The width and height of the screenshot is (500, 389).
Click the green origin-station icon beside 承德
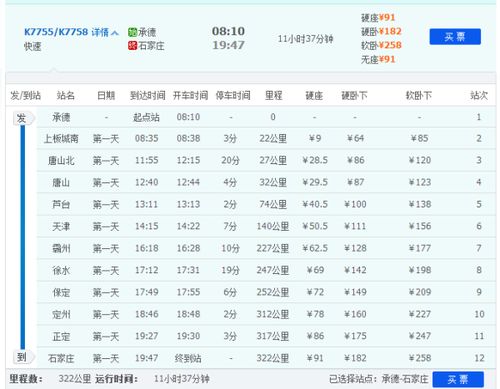[132, 32]
